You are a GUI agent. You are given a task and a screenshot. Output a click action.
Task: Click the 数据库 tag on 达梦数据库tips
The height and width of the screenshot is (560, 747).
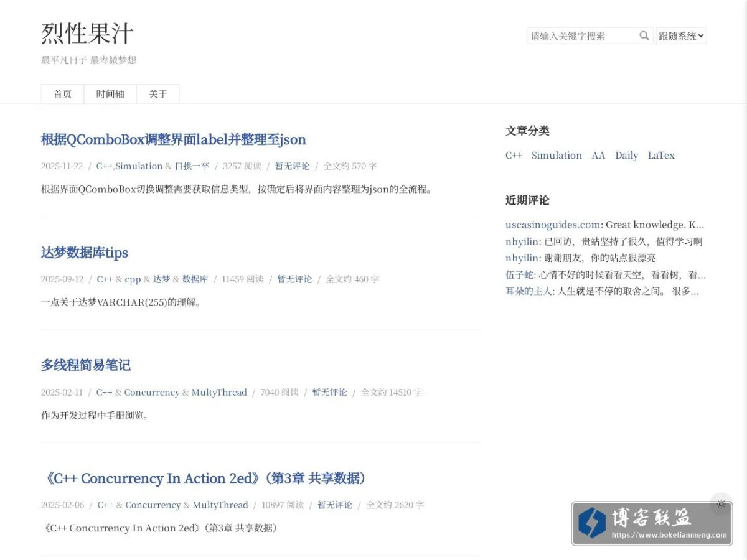(x=195, y=279)
